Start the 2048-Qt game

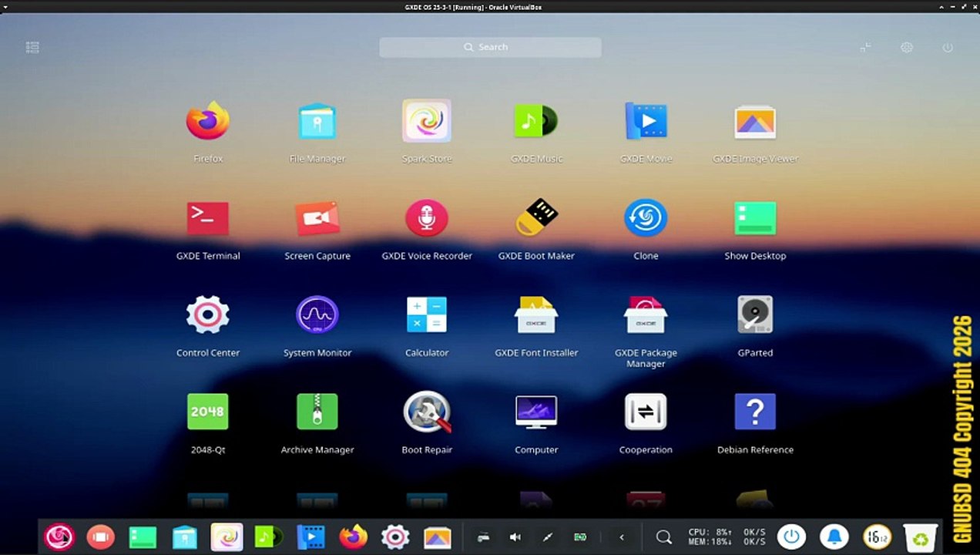tap(208, 412)
